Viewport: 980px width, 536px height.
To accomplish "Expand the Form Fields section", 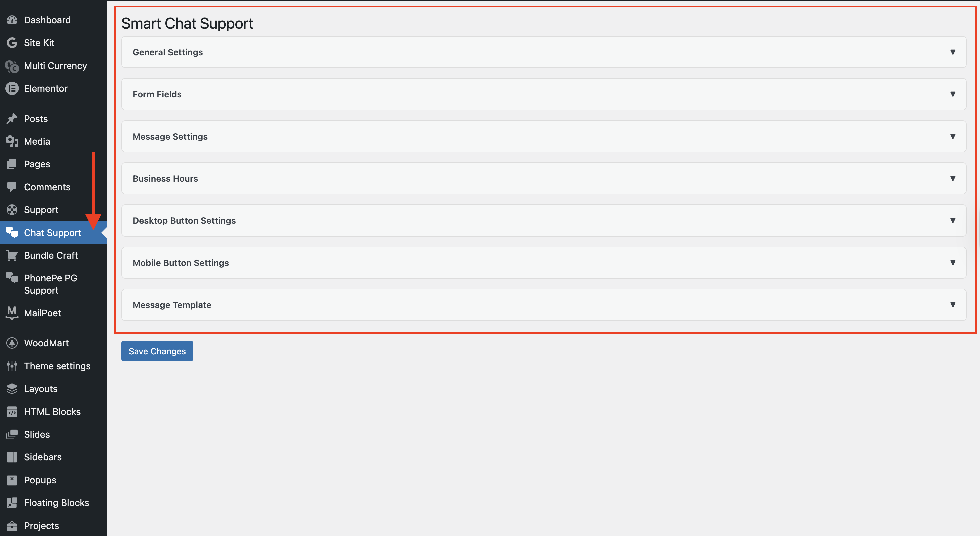I will point(543,94).
